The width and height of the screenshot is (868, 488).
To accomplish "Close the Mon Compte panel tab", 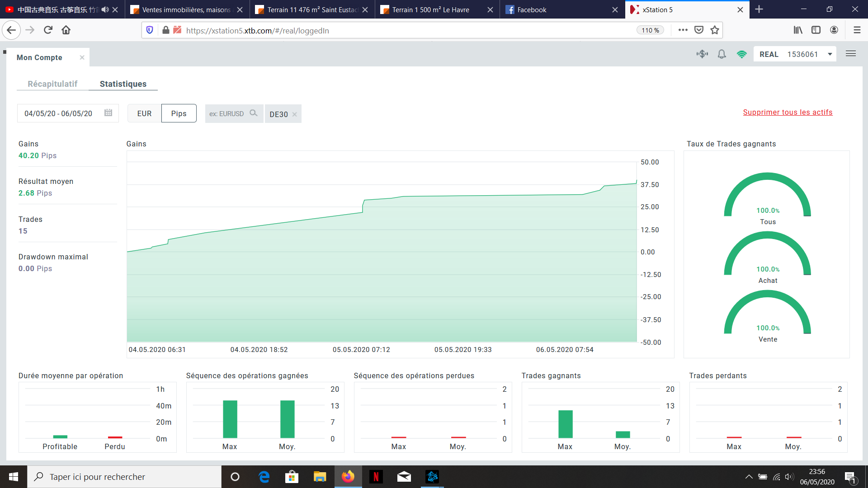I will click(x=82, y=57).
